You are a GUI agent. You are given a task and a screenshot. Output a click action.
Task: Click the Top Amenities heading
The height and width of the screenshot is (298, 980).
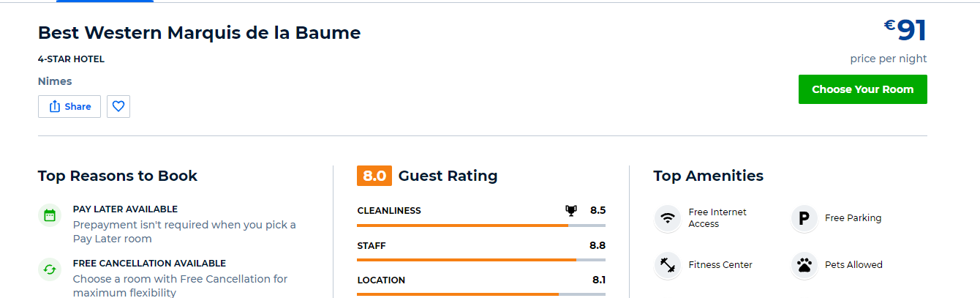pyautogui.click(x=708, y=176)
